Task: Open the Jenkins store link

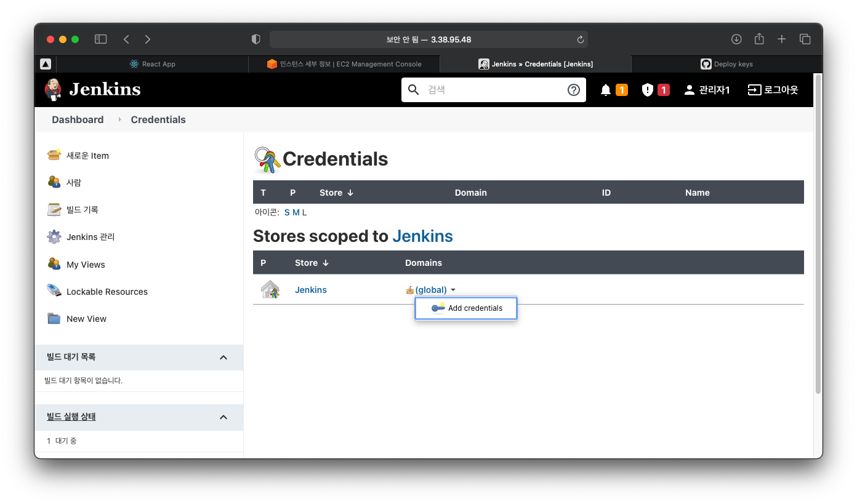Action: pyautogui.click(x=311, y=290)
